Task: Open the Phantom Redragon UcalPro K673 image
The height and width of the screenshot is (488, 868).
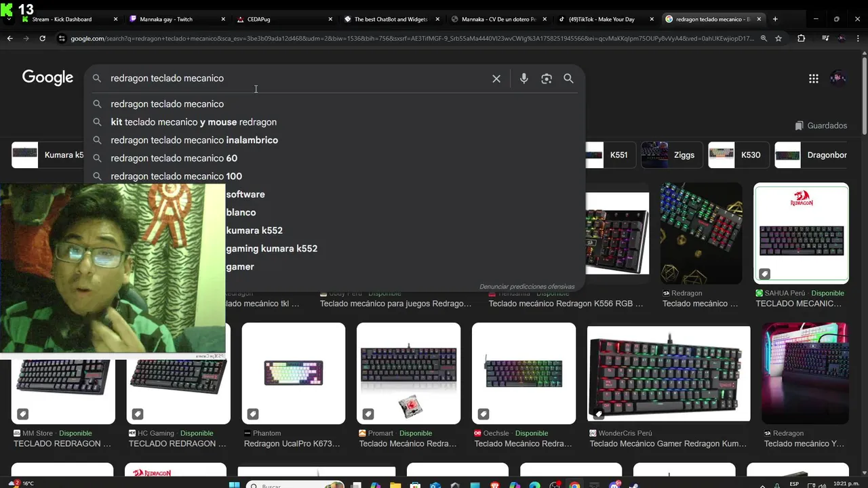Action: coord(294,373)
